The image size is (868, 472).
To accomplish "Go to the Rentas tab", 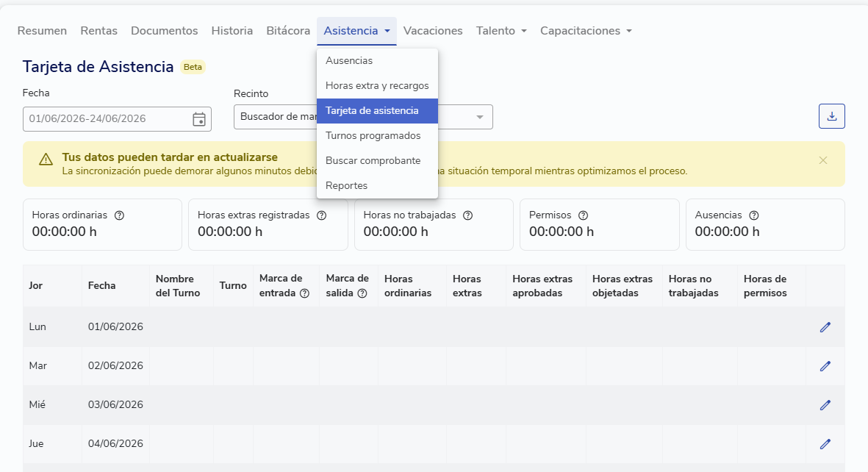I will click(x=99, y=31).
